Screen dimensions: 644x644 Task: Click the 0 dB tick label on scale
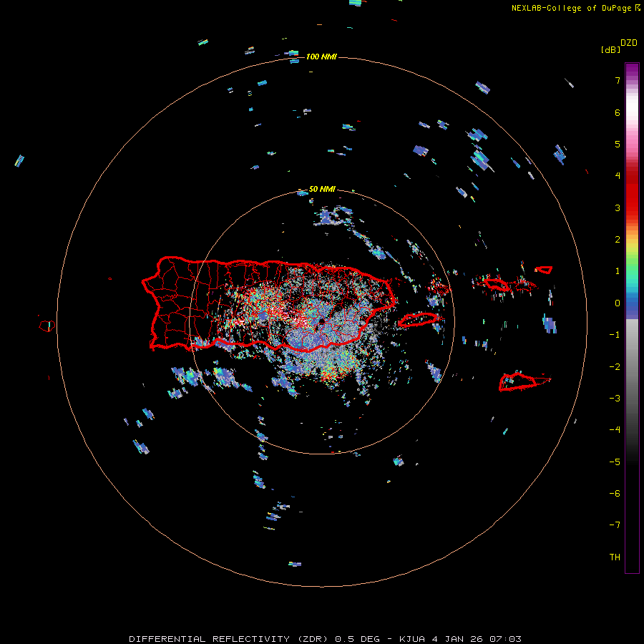click(x=618, y=303)
